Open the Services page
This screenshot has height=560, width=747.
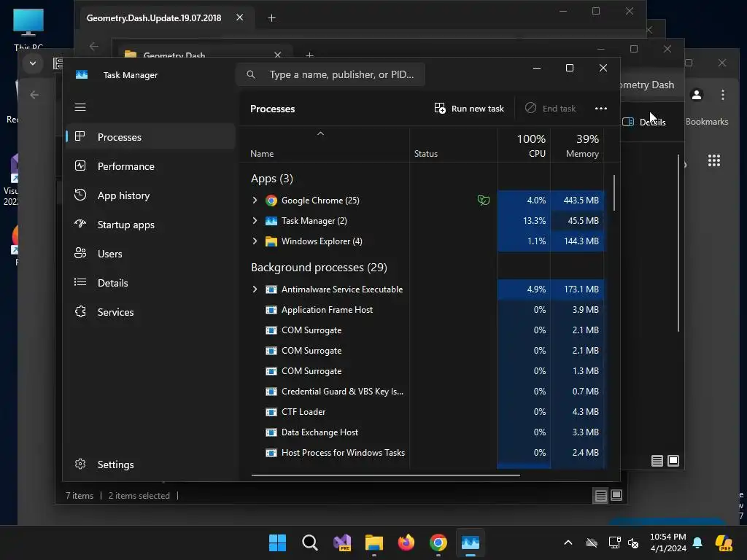pyautogui.click(x=150, y=312)
